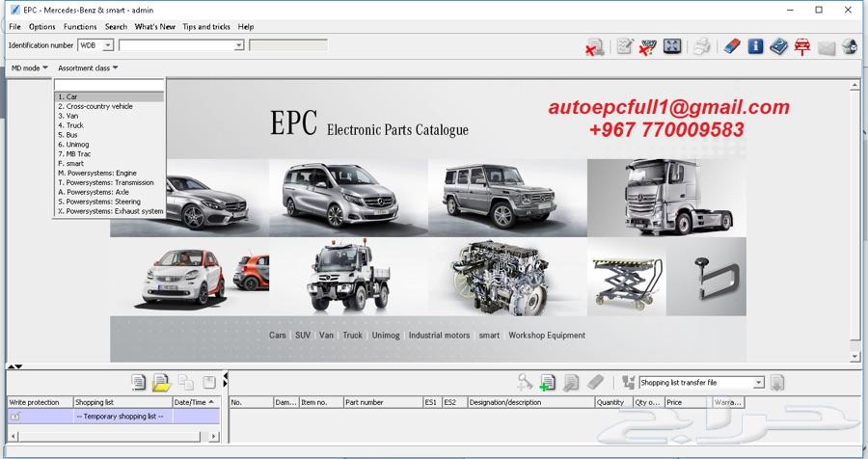Click the export icon right of transfer file dropdown
The width and height of the screenshot is (868, 459).
pos(776,383)
